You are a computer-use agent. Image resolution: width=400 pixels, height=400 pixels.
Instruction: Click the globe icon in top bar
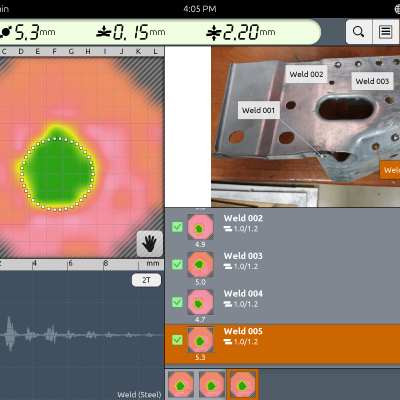(x=397, y=9)
